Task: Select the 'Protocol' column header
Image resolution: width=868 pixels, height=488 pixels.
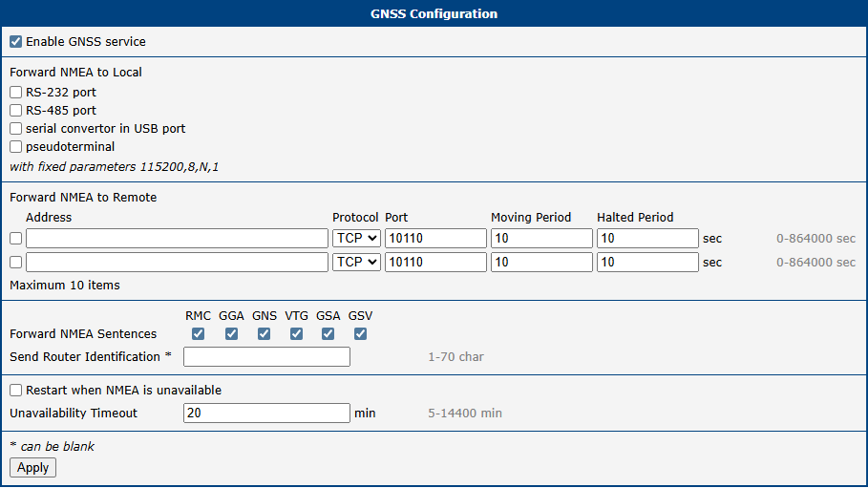Action: click(x=355, y=217)
